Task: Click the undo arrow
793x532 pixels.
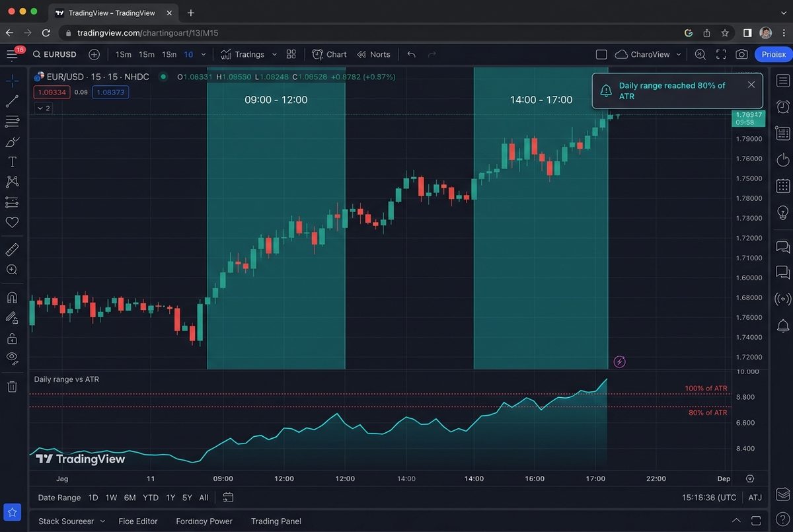Action: tap(411, 54)
